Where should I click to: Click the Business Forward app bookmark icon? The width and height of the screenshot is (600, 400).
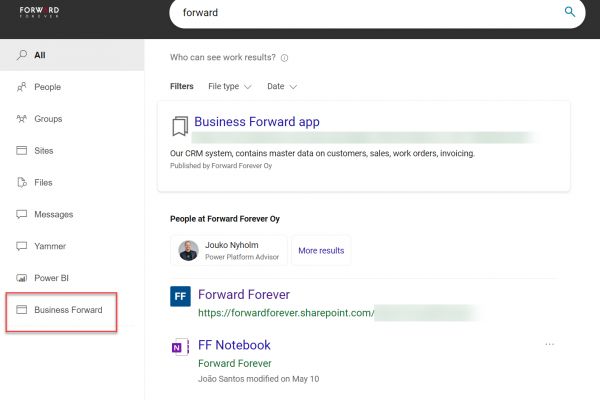179,126
